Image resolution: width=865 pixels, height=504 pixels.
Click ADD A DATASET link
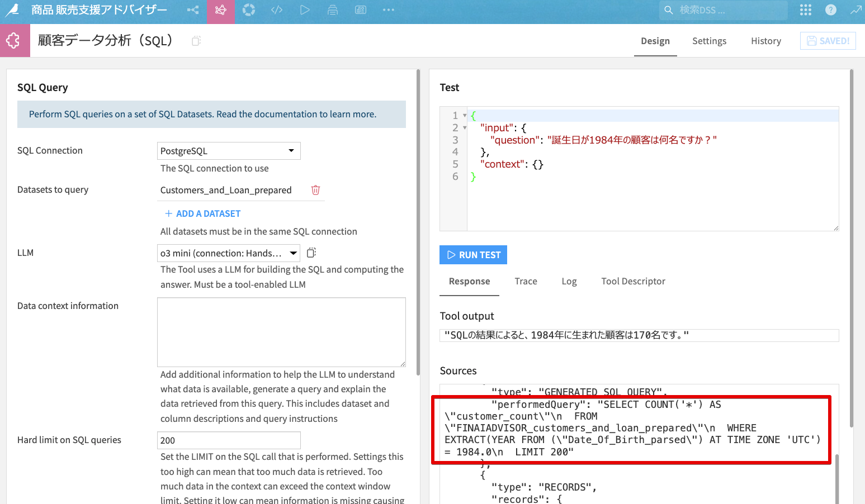(202, 213)
